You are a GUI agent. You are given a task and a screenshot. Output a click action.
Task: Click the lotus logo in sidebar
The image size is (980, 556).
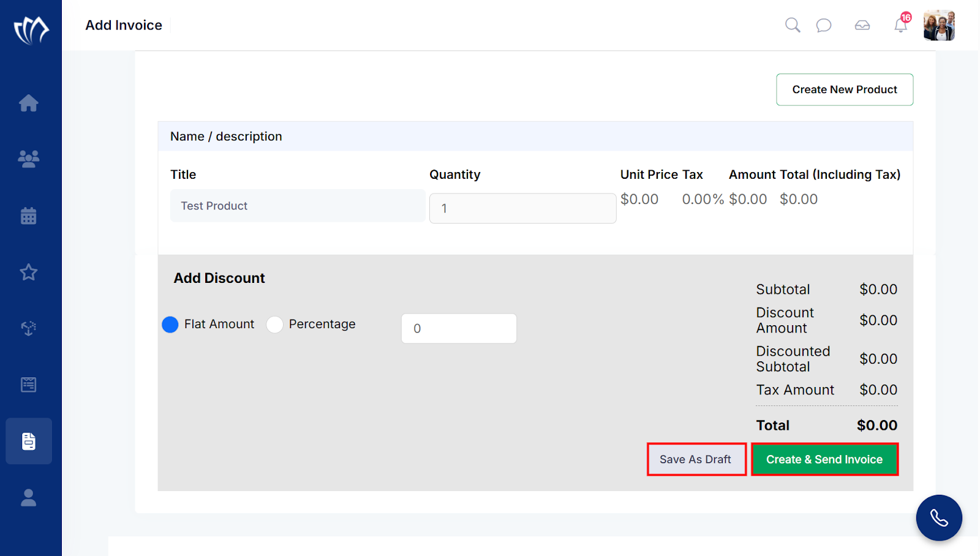pos(31,30)
